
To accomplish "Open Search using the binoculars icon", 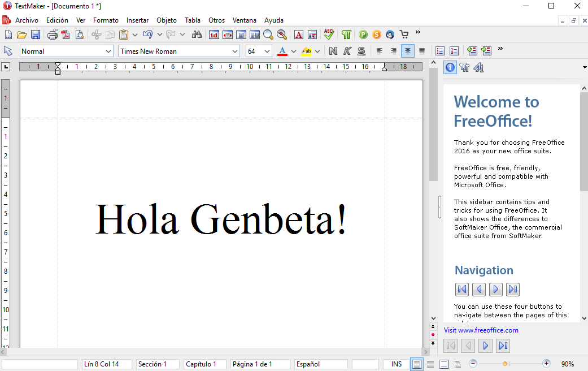I will click(197, 35).
